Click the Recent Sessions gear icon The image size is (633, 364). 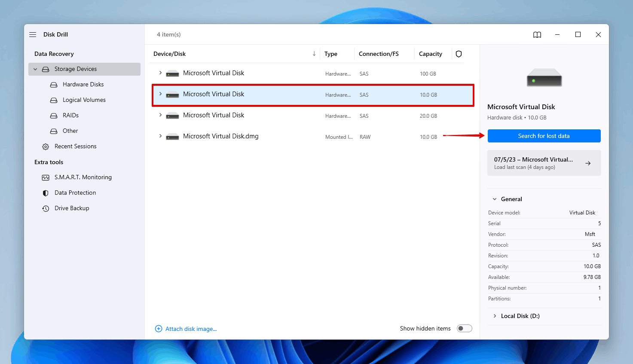pyautogui.click(x=46, y=146)
